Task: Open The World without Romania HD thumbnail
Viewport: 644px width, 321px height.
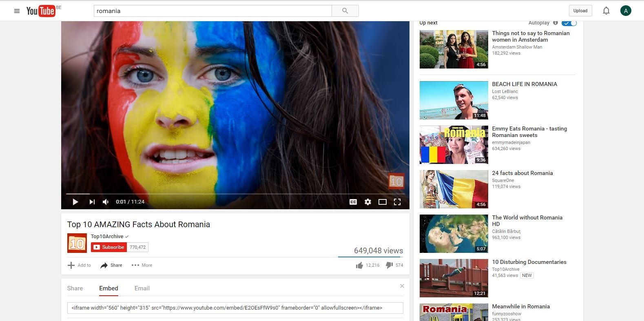Action: 454,234
